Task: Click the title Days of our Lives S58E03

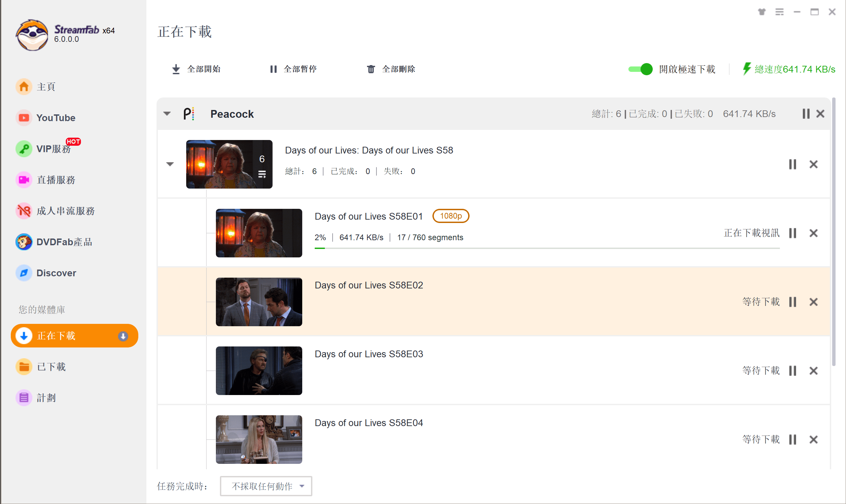Action: [x=369, y=354]
